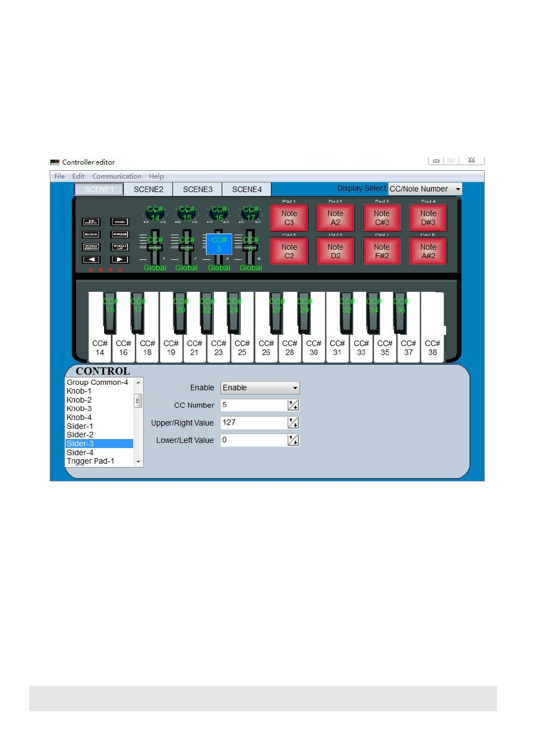Select trigger pad Note A2
Viewport: 534px width, 756px height.
tap(335, 218)
